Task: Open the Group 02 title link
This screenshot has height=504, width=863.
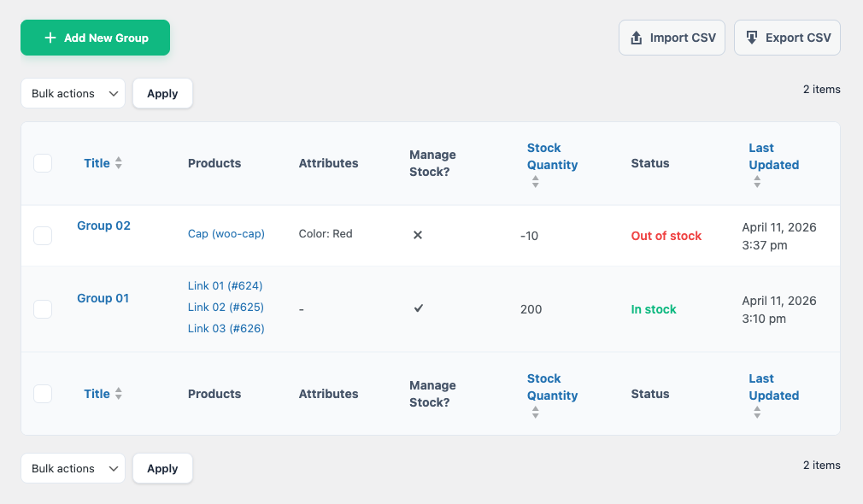Action: click(103, 226)
